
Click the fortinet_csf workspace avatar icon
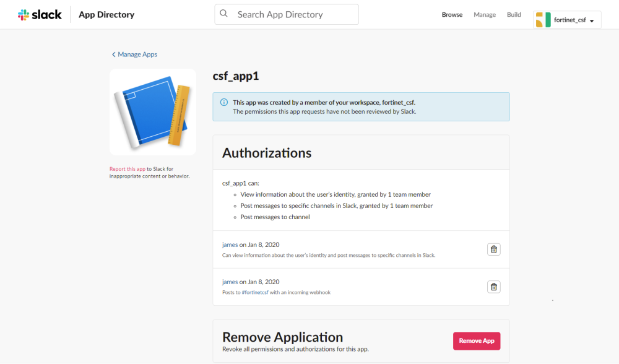(x=543, y=20)
